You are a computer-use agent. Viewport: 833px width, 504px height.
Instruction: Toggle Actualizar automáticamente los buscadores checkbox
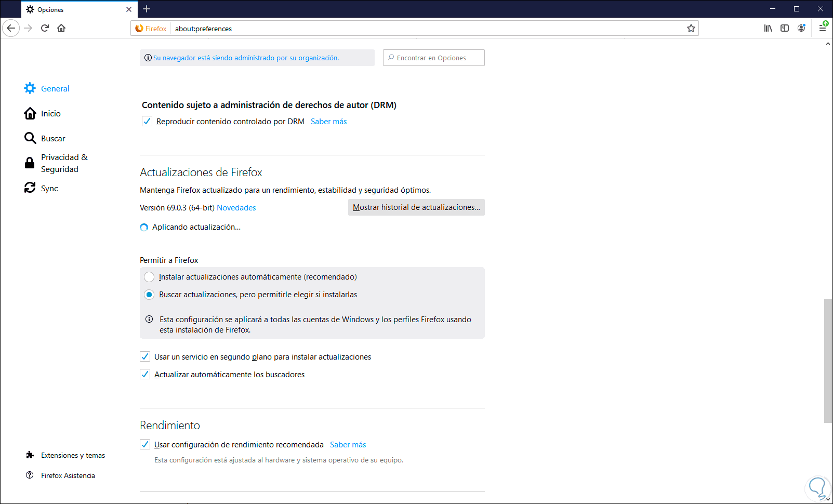point(145,374)
